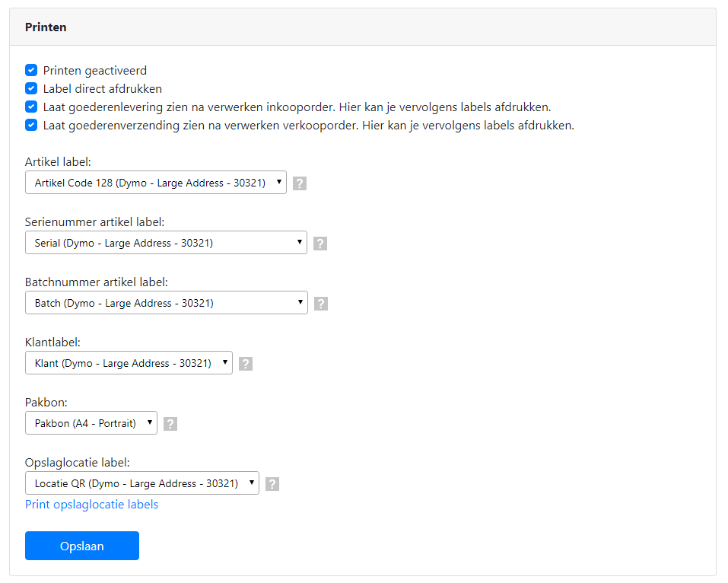The image size is (728, 583).
Task: Disable goederenlevering after inkooporder checkbox
Action: (x=31, y=107)
